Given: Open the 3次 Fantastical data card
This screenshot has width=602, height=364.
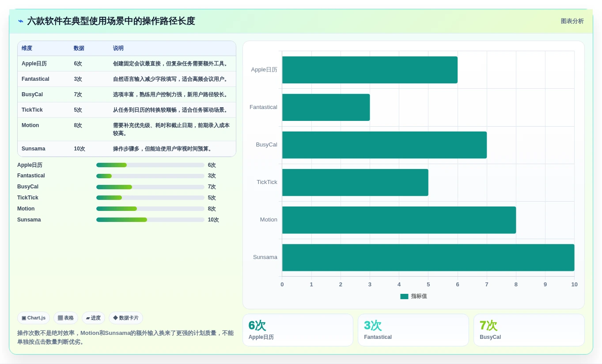Looking at the screenshot, I should click(413, 330).
